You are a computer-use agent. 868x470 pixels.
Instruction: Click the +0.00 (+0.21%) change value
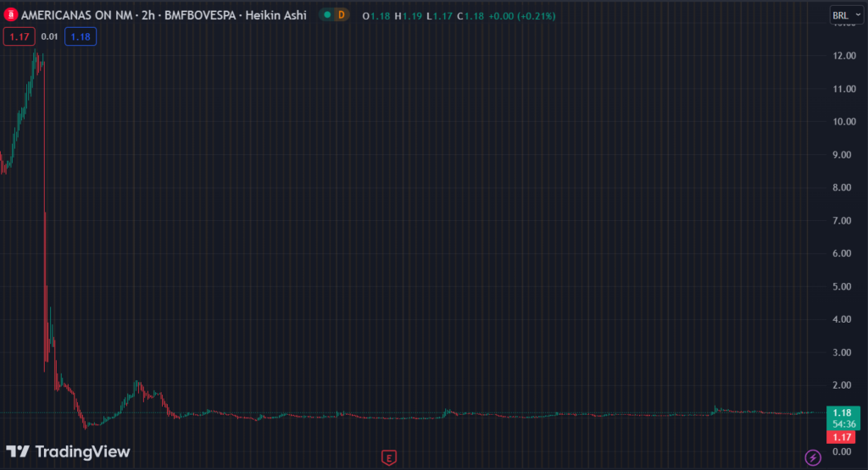(x=521, y=16)
